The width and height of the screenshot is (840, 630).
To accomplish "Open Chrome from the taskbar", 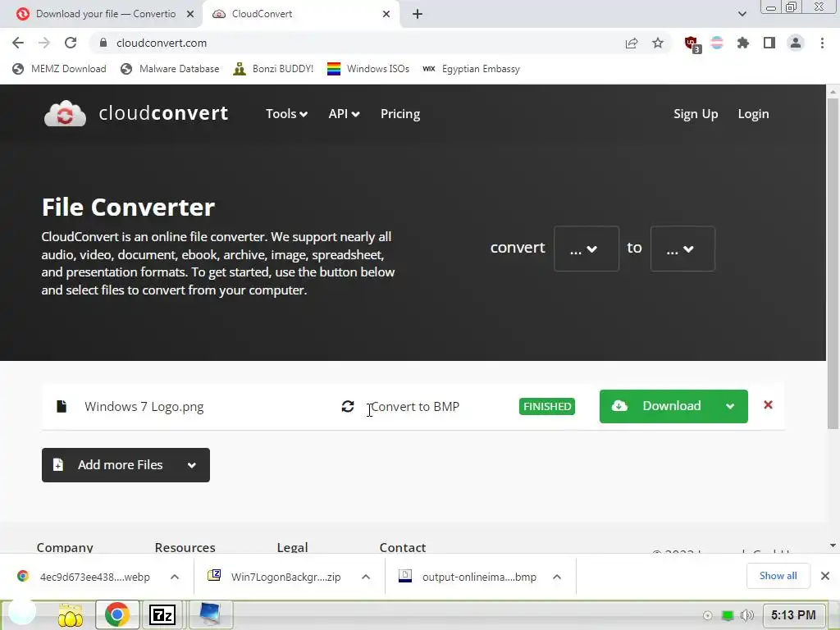I will 116,614.
